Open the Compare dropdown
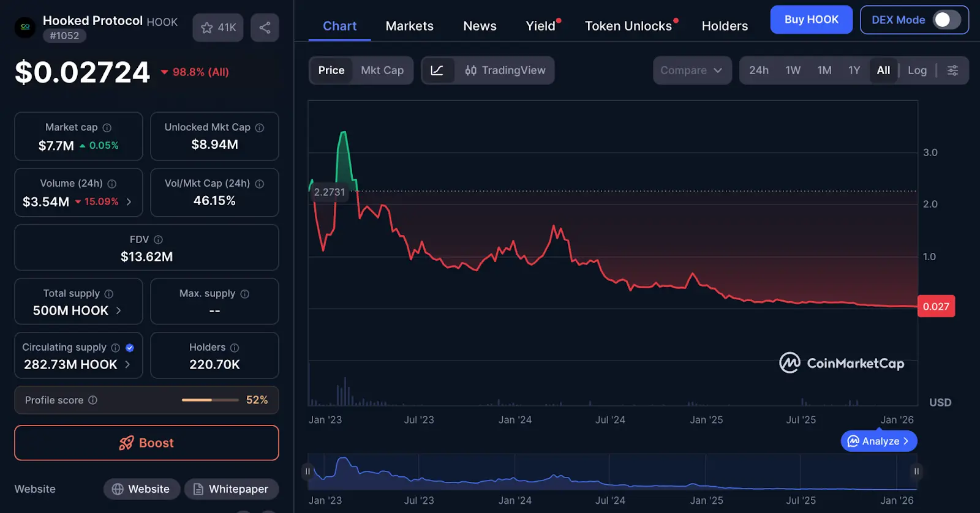 click(x=692, y=70)
